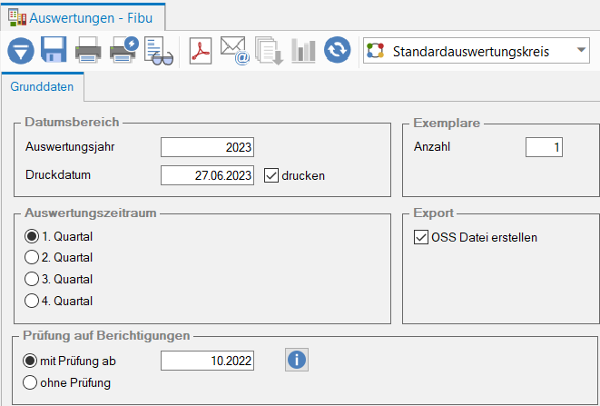The width and height of the screenshot is (600, 406).
Task: Toggle the drucken checkbox
Action: pos(271,176)
